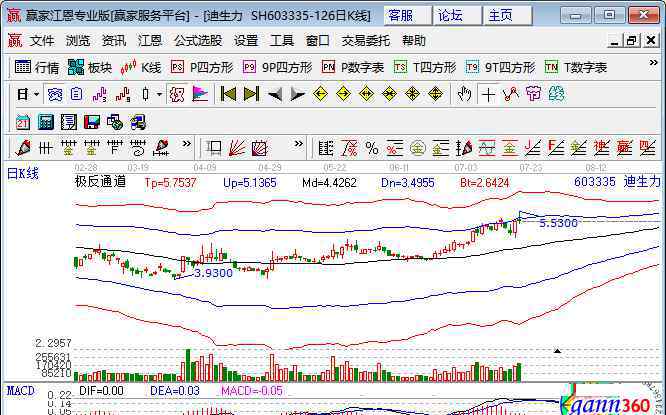The width and height of the screenshot is (666, 415).
Task: Open the 9P四方形 tool
Action: [x=277, y=67]
